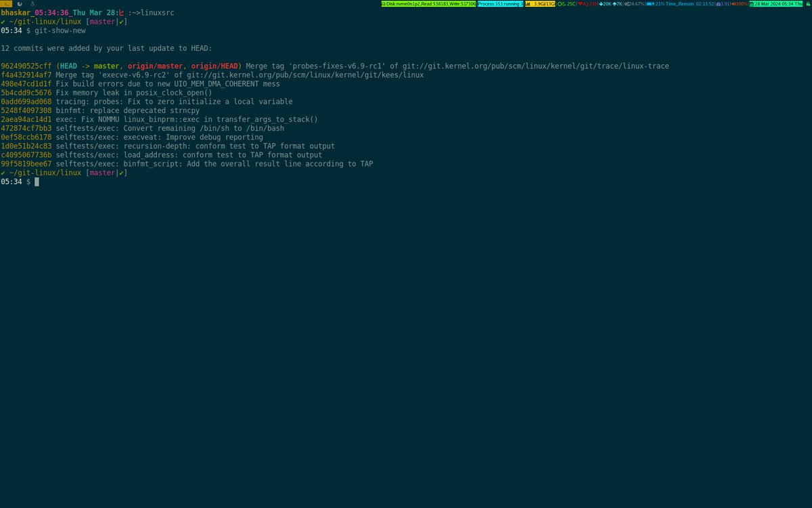The image size is (812, 508).
Task: Click commit hash 2aea94ac14d1
Action: [26, 119]
